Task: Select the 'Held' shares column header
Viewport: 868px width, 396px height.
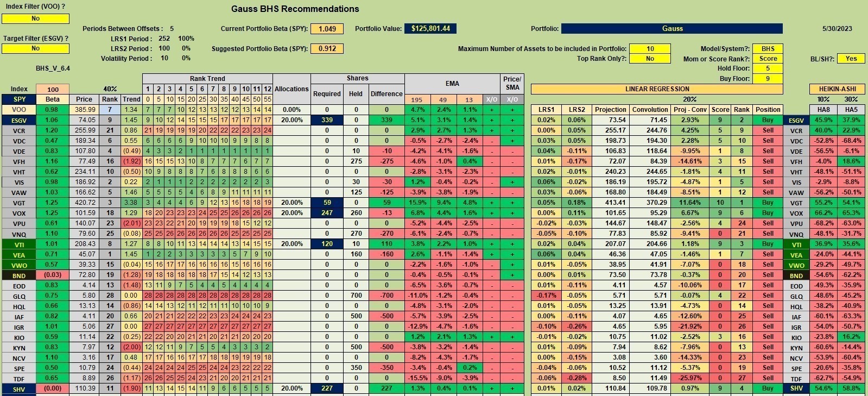Action: (x=356, y=94)
